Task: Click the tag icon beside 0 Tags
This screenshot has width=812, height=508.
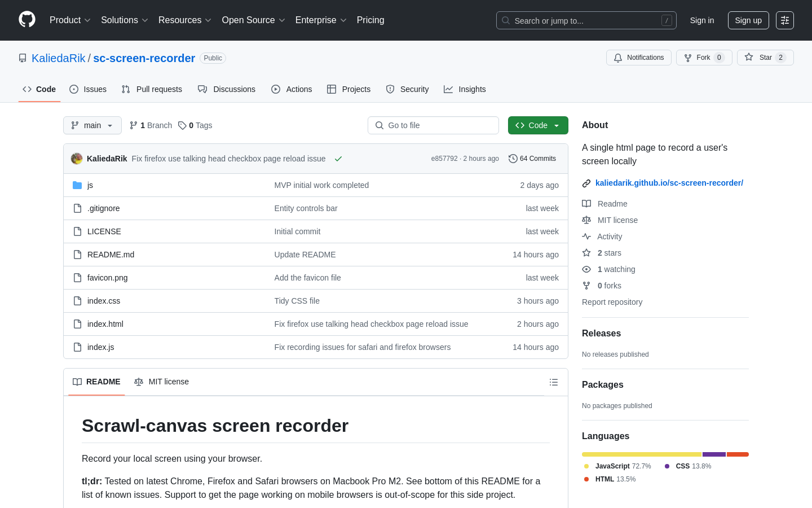Action: pyautogui.click(x=182, y=125)
